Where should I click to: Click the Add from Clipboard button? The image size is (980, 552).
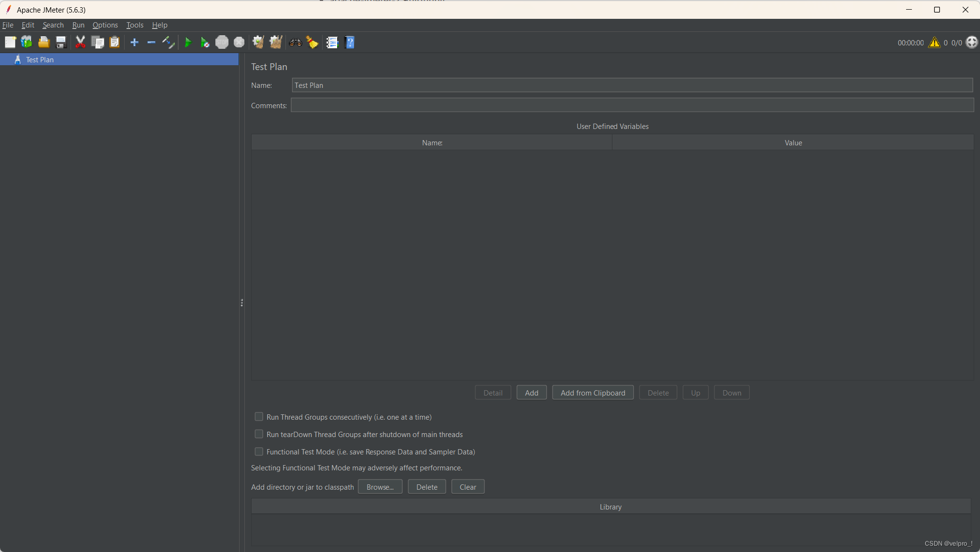tap(593, 393)
